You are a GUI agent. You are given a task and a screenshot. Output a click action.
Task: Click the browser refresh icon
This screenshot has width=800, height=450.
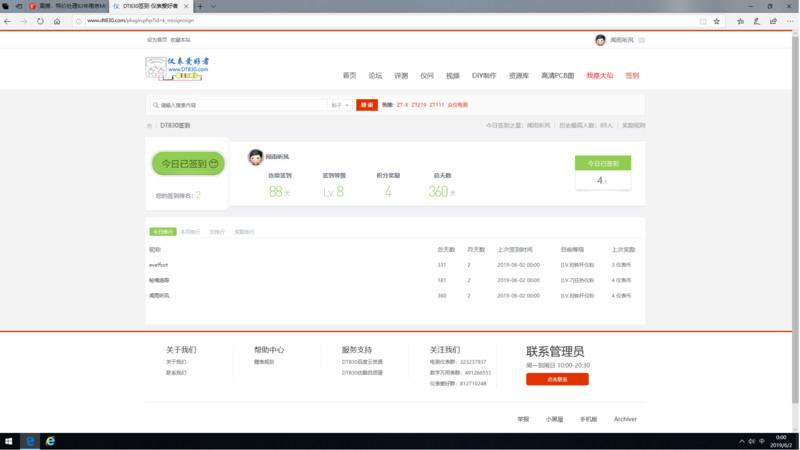click(x=40, y=20)
